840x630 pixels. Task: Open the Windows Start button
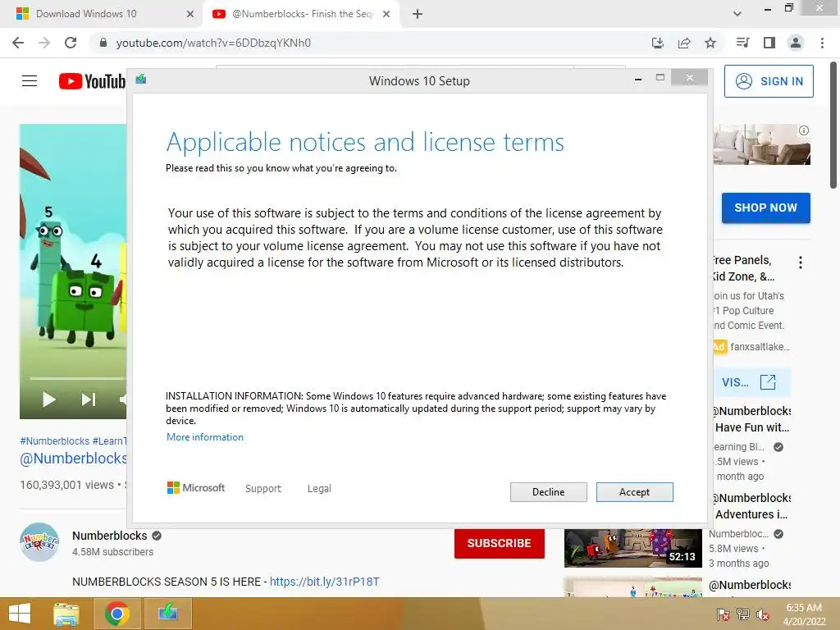coord(20,614)
